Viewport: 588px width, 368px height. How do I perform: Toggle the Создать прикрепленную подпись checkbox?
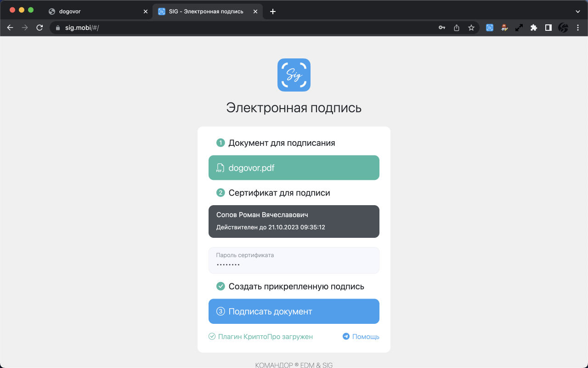coord(220,286)
